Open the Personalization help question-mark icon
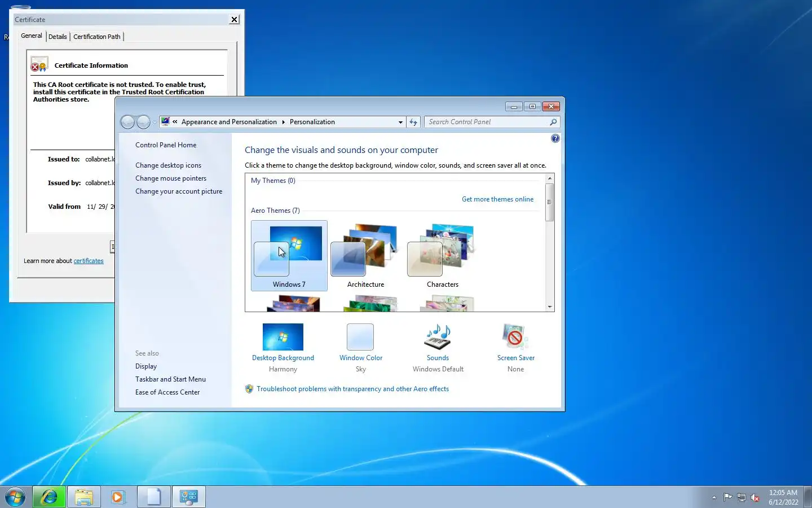The width and height of the screenshot is (812, 508). 555,138
